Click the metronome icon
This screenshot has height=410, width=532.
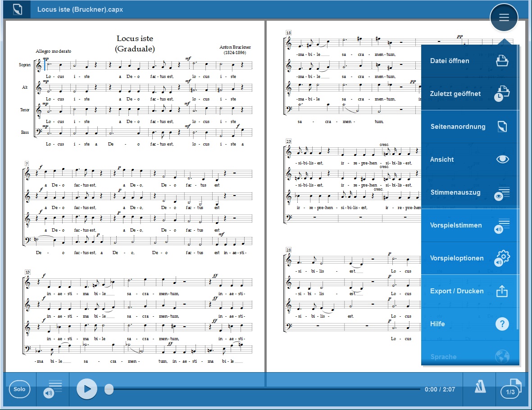pyautogui.click(x=479, y=388)
